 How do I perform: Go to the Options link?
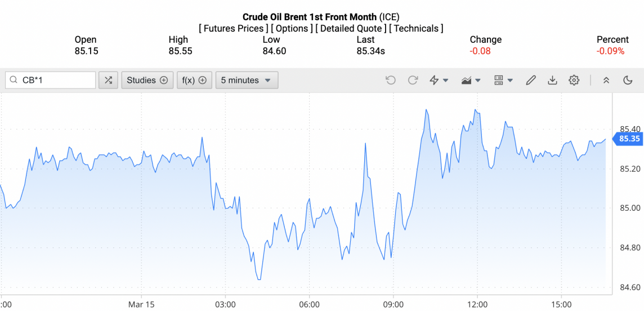(x=292, y=28)
